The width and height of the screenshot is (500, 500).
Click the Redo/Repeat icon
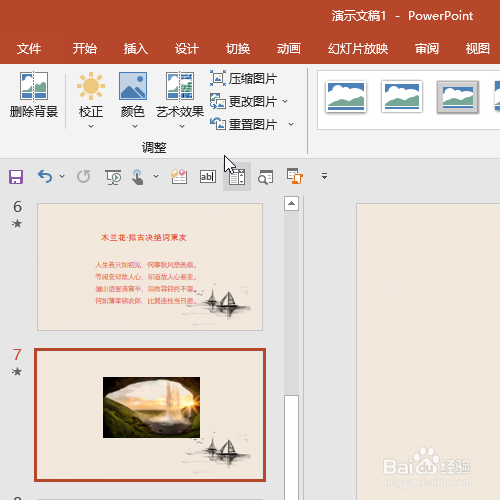pyautogui.click(x=83, y=176)
